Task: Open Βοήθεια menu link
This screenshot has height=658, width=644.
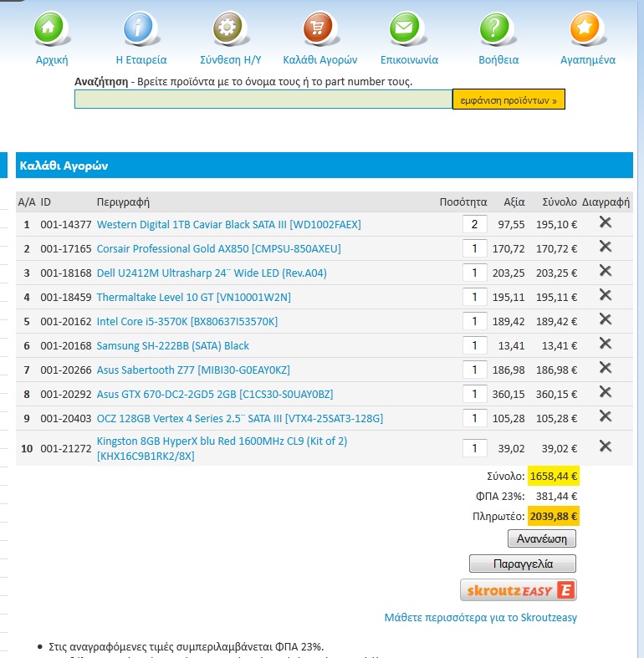Action: pos(498,60)
